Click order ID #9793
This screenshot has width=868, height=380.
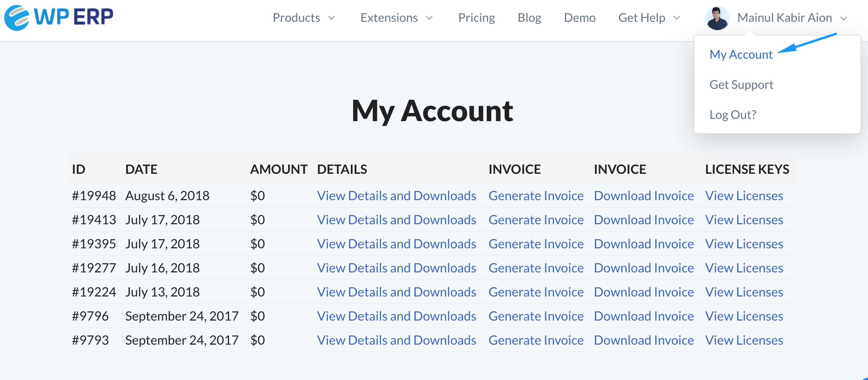click(90, 340)
